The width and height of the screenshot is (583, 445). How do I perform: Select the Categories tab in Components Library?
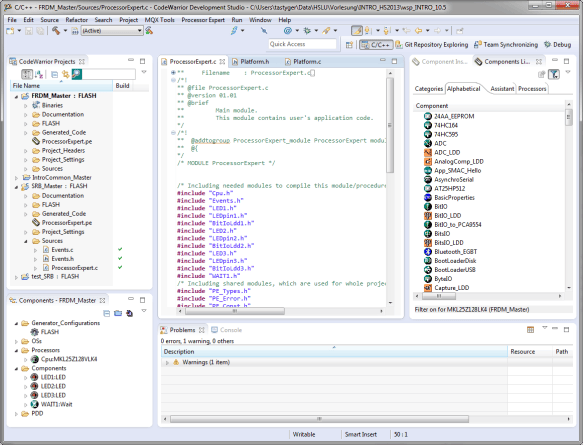[429, 89]
